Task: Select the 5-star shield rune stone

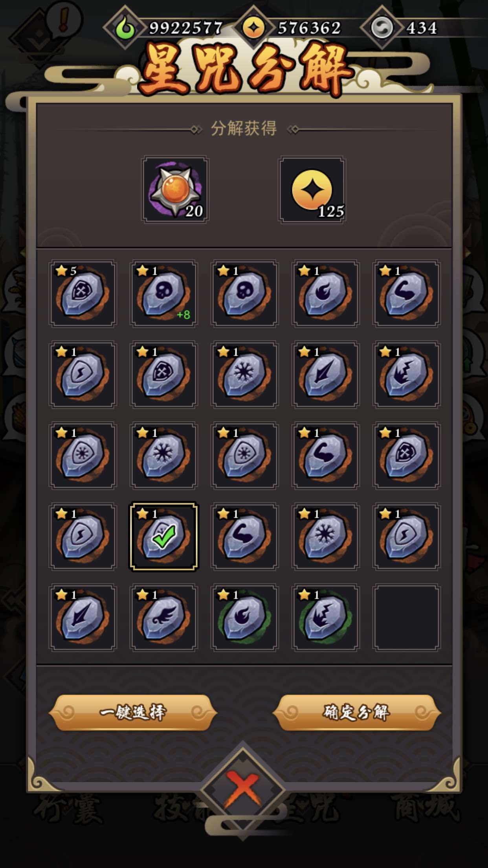Action: (x=83, y=293)
